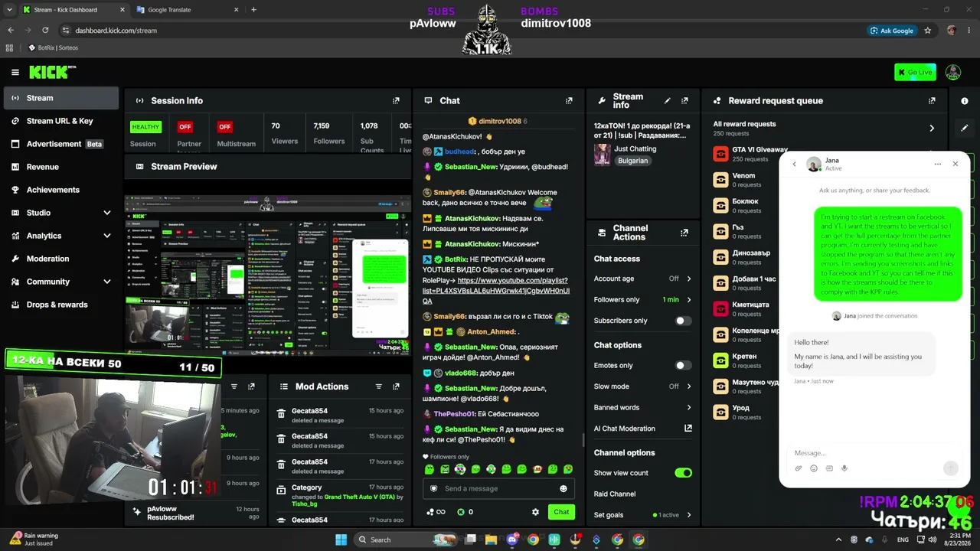Open more options in the Jana support chat
The image size is (980, 551).
pyautogui.click(x=938, y=164)
